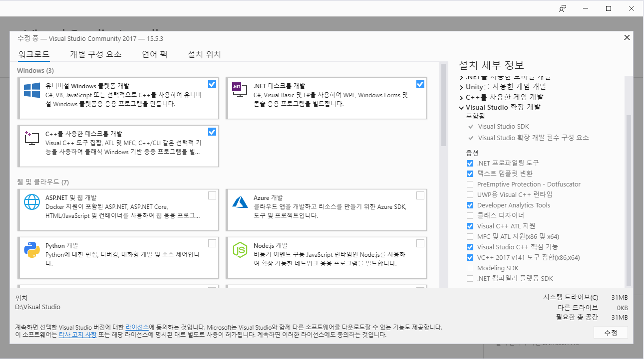Open the 타사 고지 사항 link
The height and width of the screenshot is (359, 644).
pos(77,335)
